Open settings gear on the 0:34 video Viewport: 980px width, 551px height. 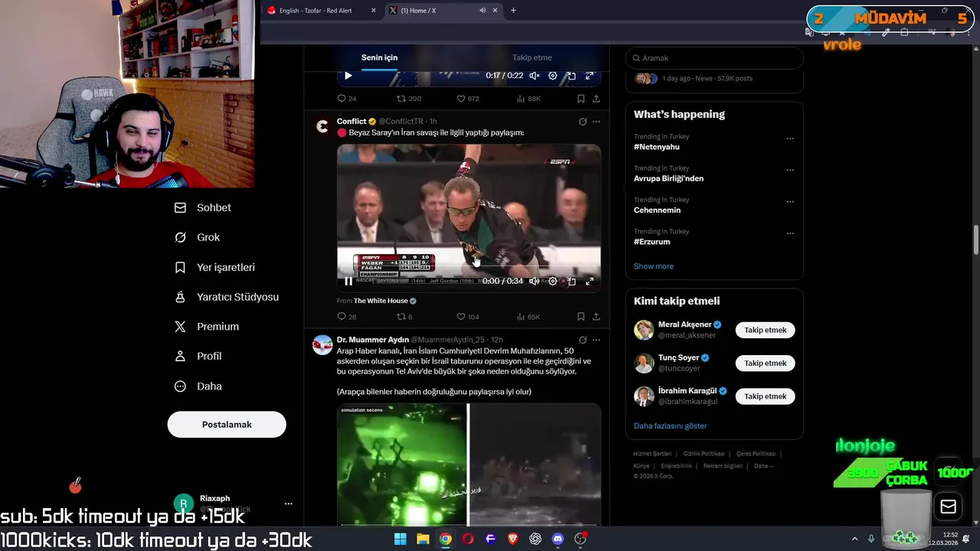click(553, 282)
